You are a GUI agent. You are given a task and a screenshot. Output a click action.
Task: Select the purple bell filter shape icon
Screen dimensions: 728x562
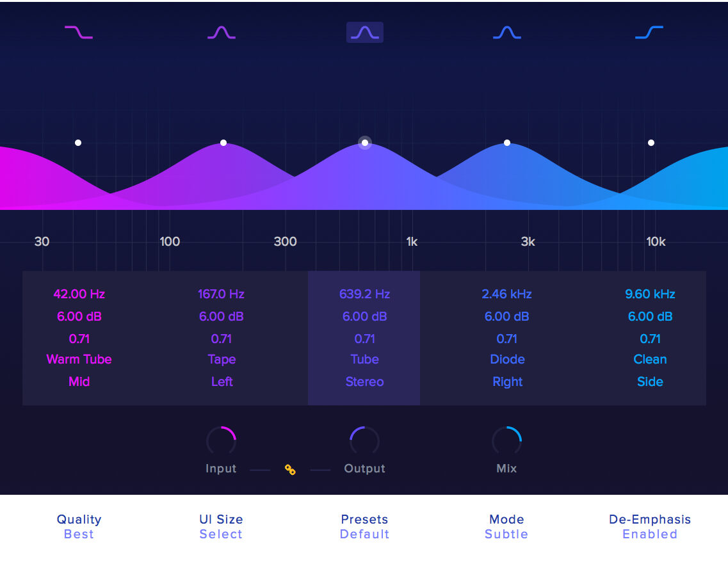pos(222,32)
